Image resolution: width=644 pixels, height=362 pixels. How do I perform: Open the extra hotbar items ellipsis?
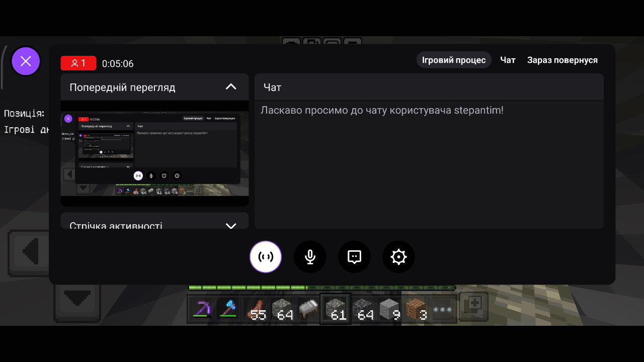click(x=442, y=309)
